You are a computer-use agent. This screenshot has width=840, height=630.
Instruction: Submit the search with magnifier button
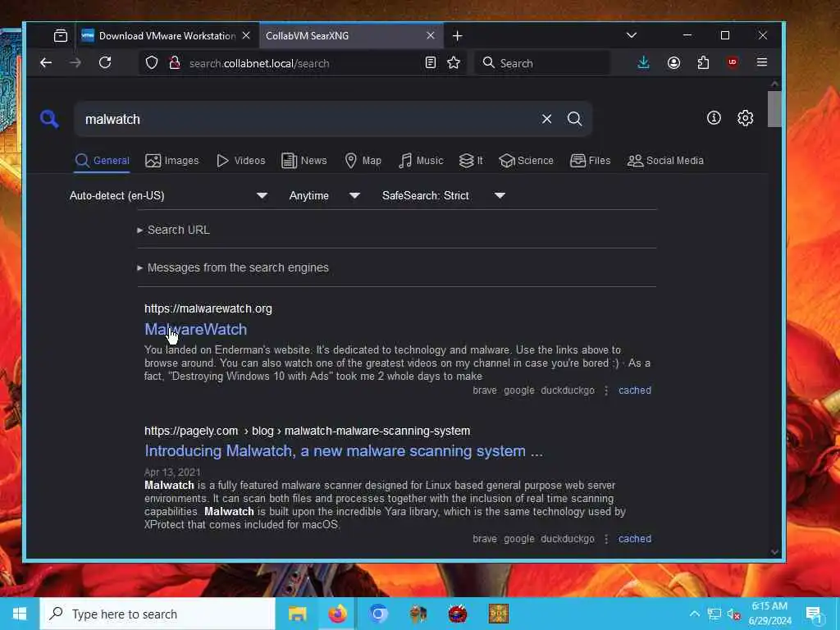coord(575,119)
